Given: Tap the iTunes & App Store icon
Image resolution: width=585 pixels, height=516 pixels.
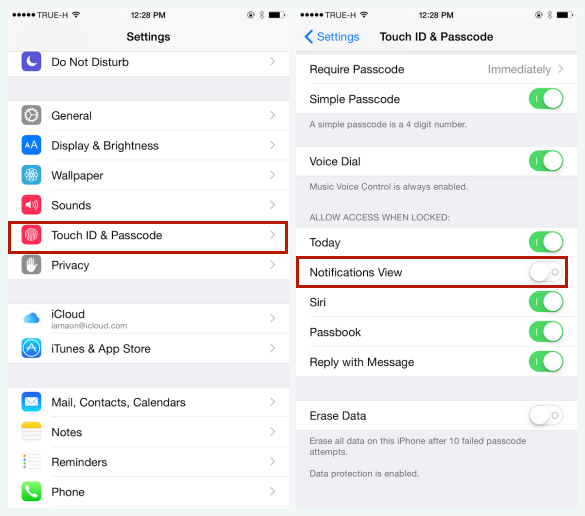Looking at the screenshot, I should (x=31, y=348).
